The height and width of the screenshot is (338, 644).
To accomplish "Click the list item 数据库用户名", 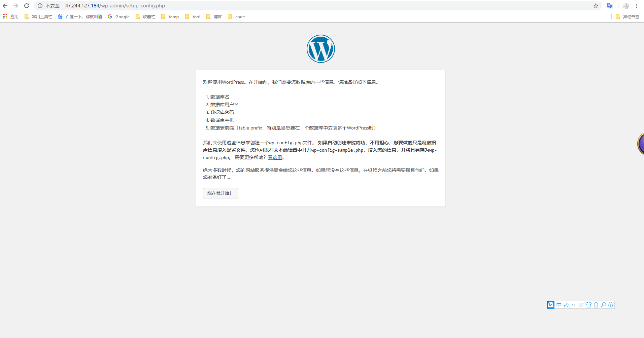I will 225,105.
